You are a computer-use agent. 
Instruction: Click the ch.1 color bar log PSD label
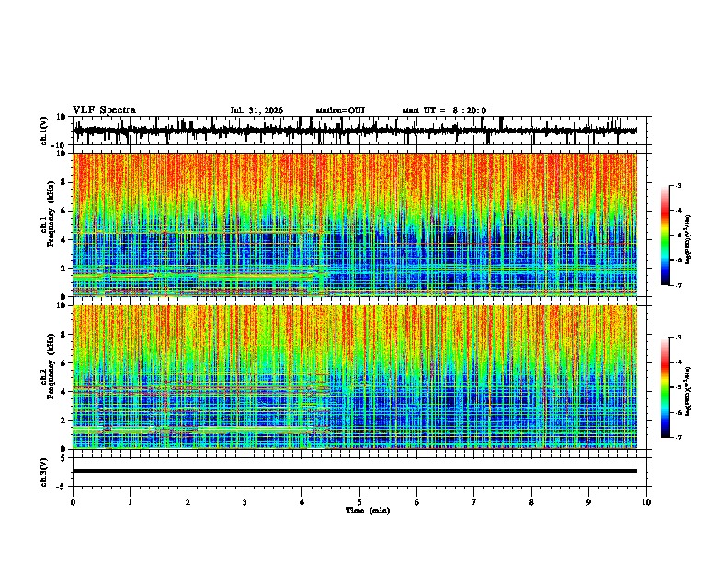[688, 239]
